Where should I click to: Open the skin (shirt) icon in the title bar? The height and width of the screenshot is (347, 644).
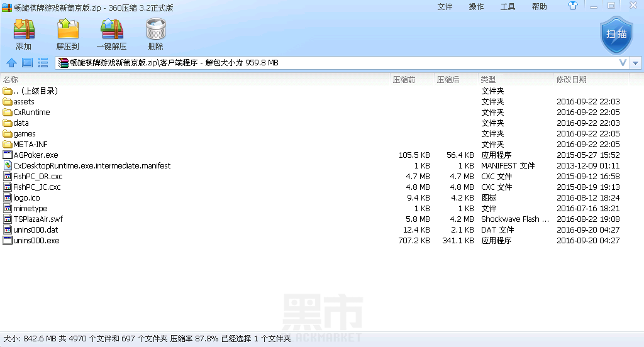[572, 6]
